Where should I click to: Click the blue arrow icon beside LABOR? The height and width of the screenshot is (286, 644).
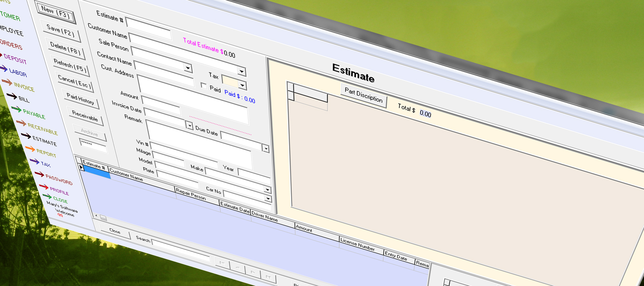3,69
